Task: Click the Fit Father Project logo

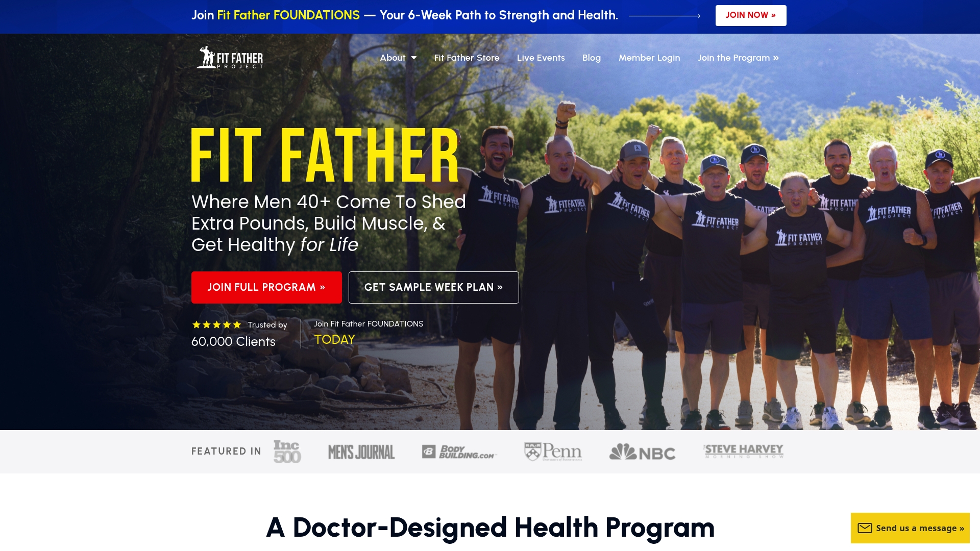Action: click(230, 58)
